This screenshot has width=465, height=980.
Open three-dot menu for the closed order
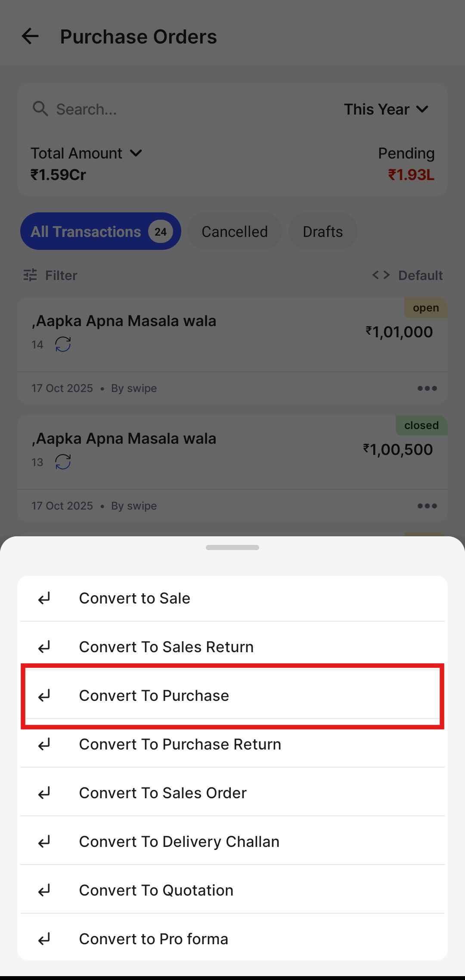(427, 506)
